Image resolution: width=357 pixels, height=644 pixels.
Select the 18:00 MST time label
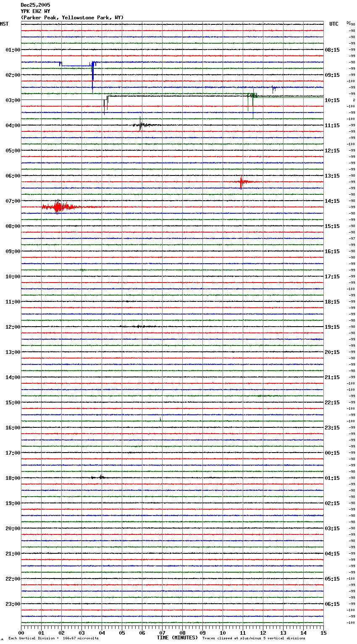click(x=13, y=478)
